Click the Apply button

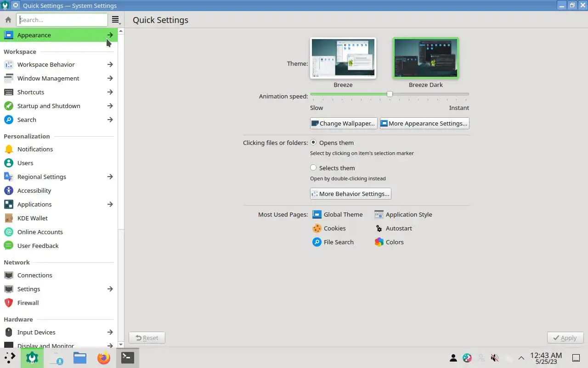(565, 338)
